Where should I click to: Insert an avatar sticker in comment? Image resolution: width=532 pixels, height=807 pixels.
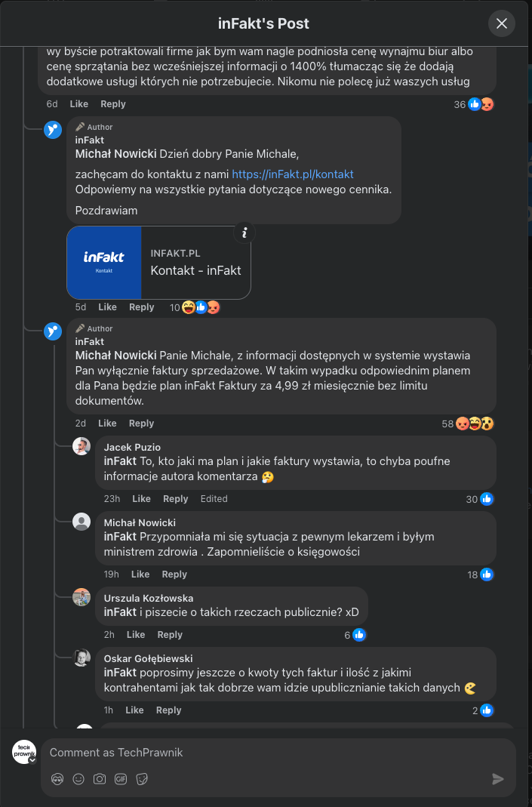57,779
